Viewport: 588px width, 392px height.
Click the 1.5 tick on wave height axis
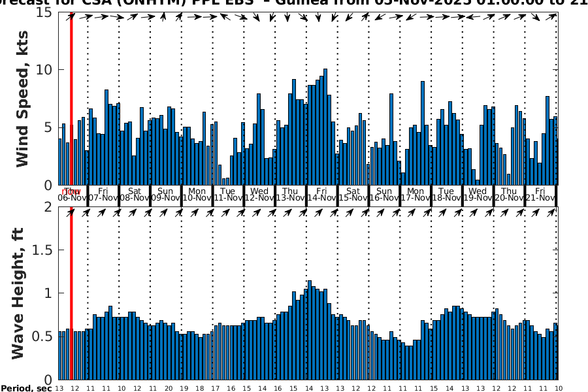click(42, 250)
